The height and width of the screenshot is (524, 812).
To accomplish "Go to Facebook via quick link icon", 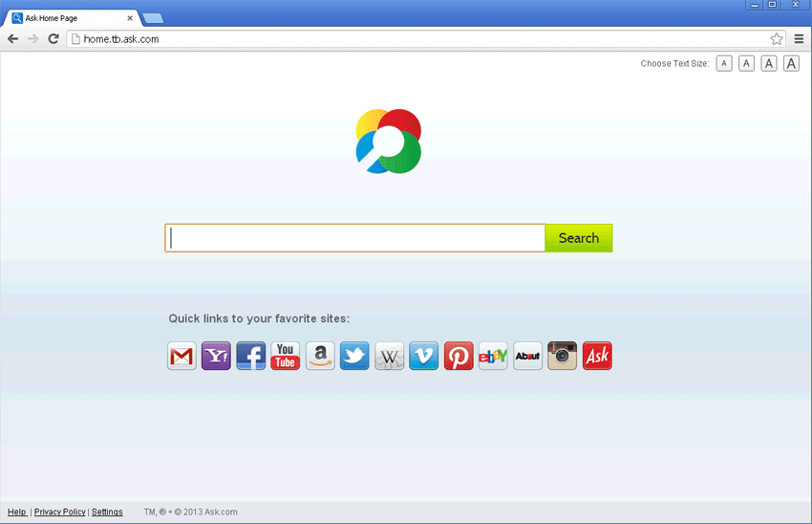I will pyautogui.click(x=250, y=356).
